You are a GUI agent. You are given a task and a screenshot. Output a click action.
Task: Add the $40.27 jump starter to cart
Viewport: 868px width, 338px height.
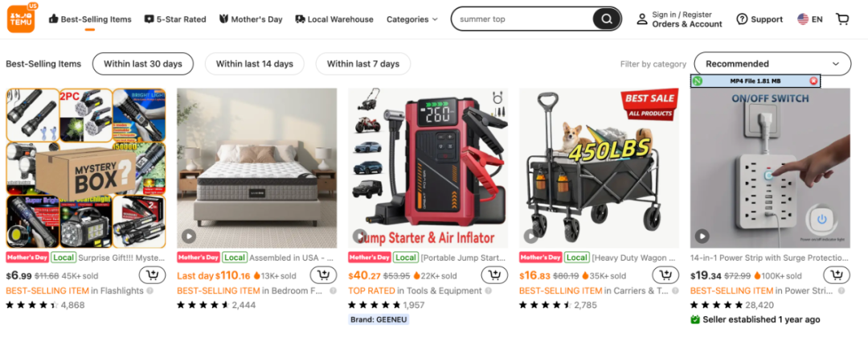(495, 275)
